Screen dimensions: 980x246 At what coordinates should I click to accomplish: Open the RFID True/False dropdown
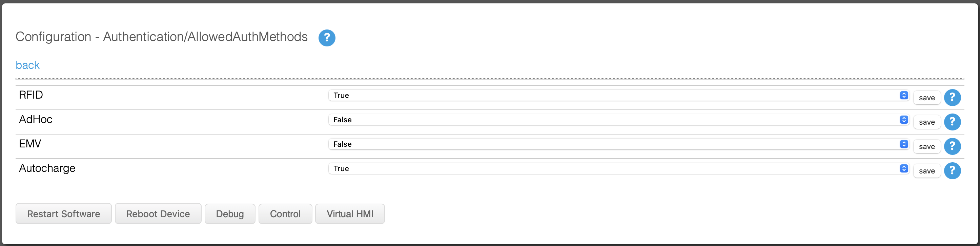[x=618, y=96]
